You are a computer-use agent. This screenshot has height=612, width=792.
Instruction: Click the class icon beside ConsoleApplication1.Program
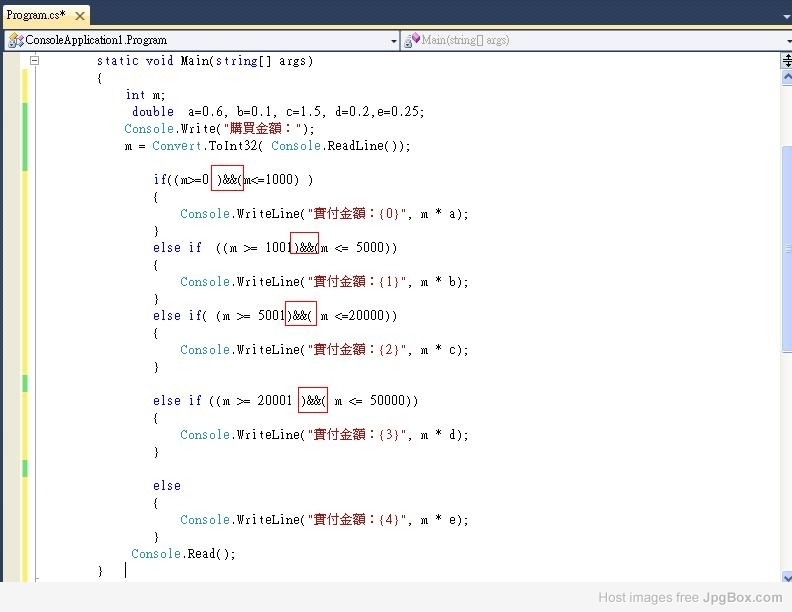(x=16, y=41)
